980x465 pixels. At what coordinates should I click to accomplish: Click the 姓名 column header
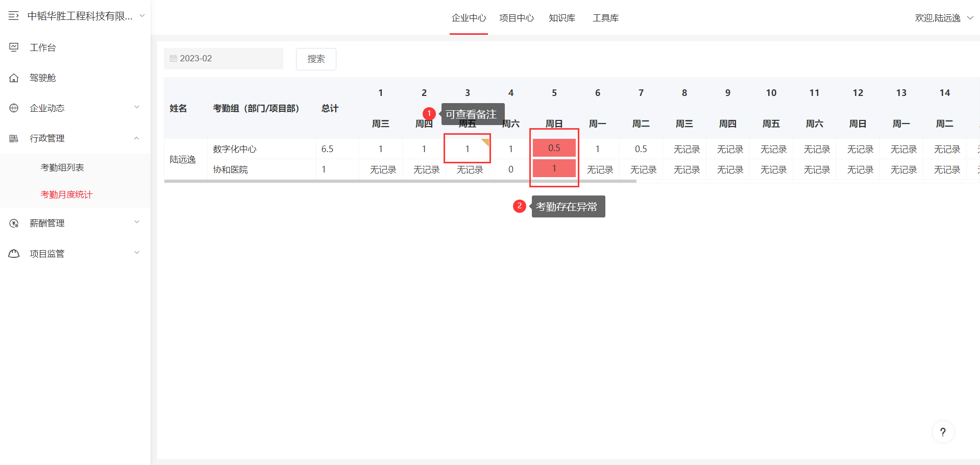pyautogui.click(x=178, y=108)
